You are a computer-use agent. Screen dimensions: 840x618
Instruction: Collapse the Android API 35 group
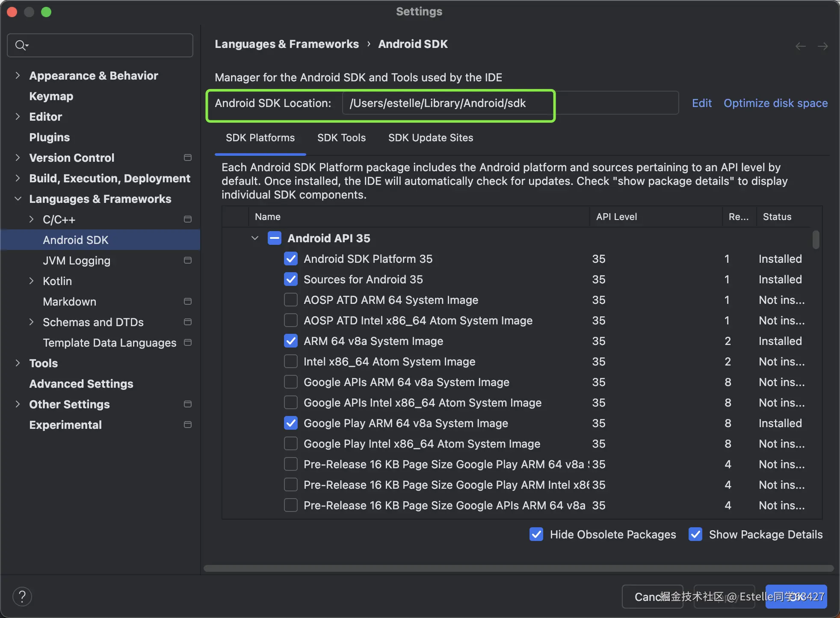tap(255, 238)
